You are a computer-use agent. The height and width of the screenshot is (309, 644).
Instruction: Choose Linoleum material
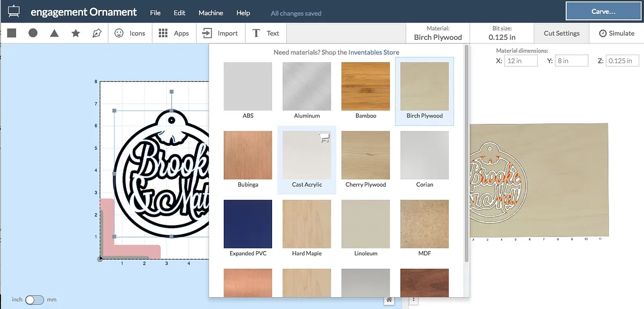366,228
